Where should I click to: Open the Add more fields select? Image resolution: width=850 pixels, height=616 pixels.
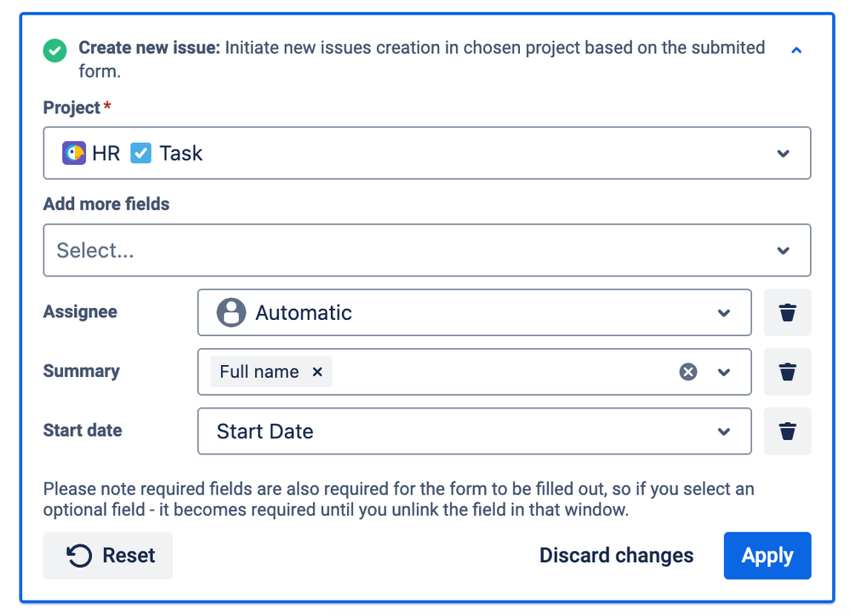click(x=426, y=250)
